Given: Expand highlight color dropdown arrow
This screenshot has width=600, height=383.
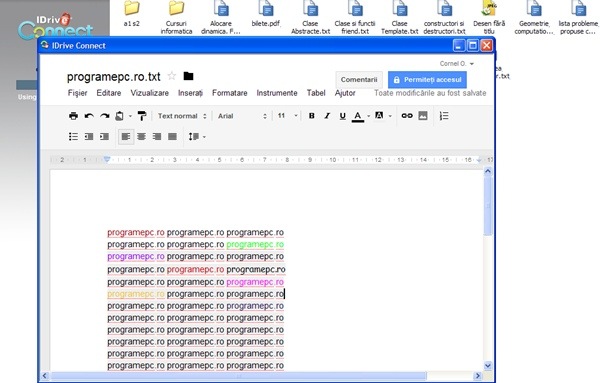Looking at the screenshot, I should coord(390,116).
